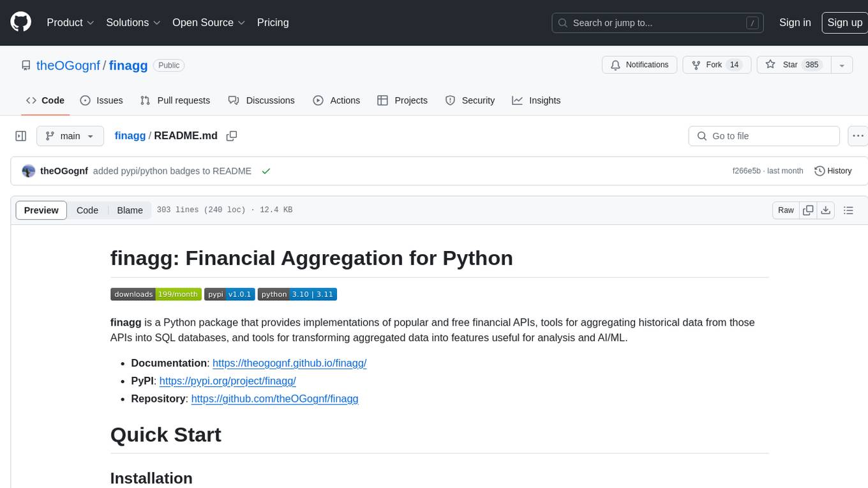The image size is (868, 488).
Task: Click the Sign up button
Action: tap(844, 22)
